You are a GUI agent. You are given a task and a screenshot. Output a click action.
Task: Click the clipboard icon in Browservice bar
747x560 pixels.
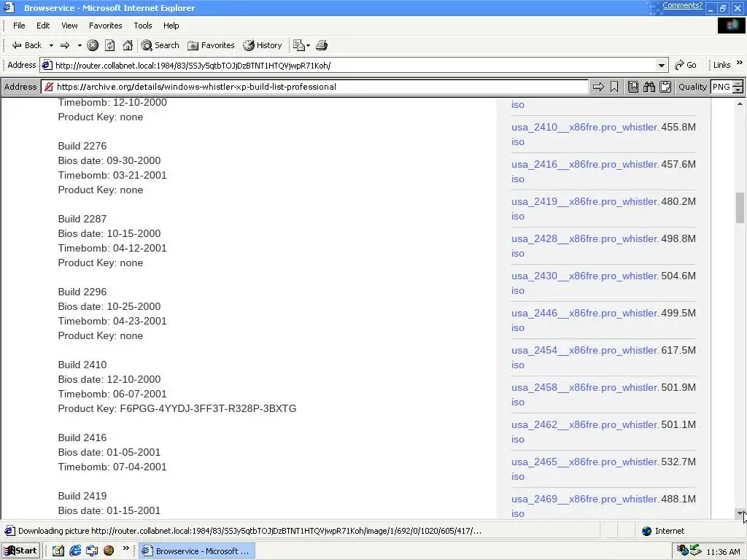pyautogui.click(x=665, y=87)
